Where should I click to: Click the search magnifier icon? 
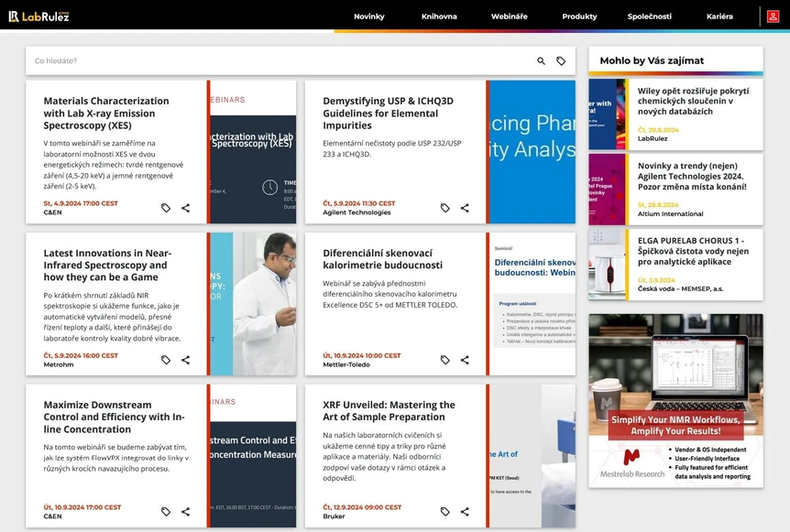pyautogui.click(x=541, y=61)
